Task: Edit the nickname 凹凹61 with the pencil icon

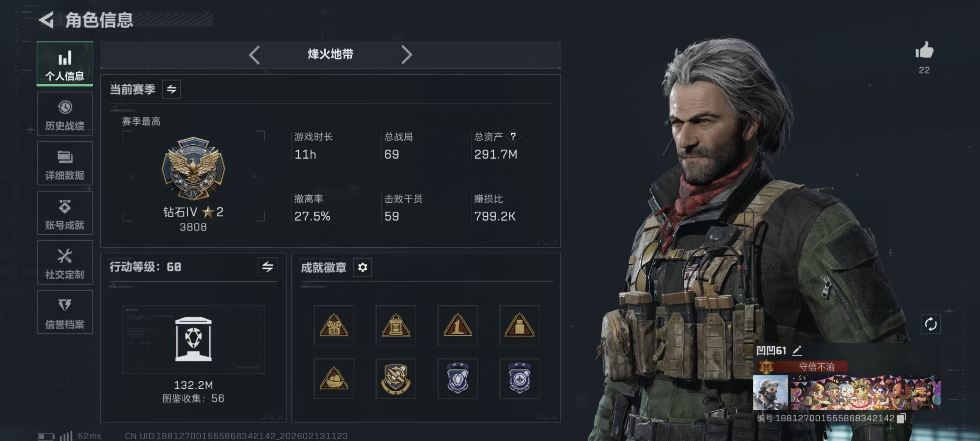Action: (x=797, y=350)
